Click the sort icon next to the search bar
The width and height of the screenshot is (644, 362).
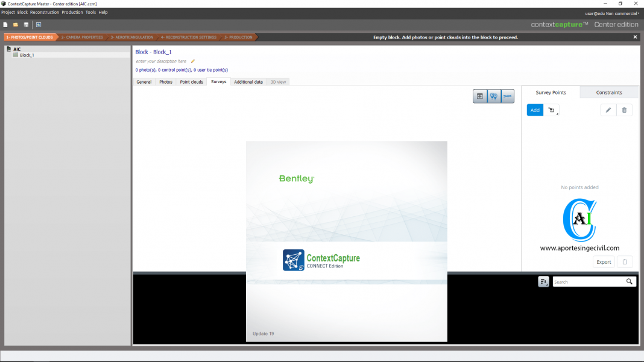click(543, 281)
